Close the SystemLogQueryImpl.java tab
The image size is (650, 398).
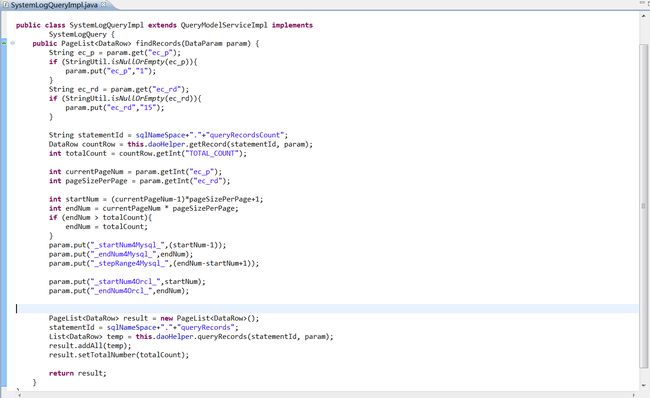pos(104,5)
